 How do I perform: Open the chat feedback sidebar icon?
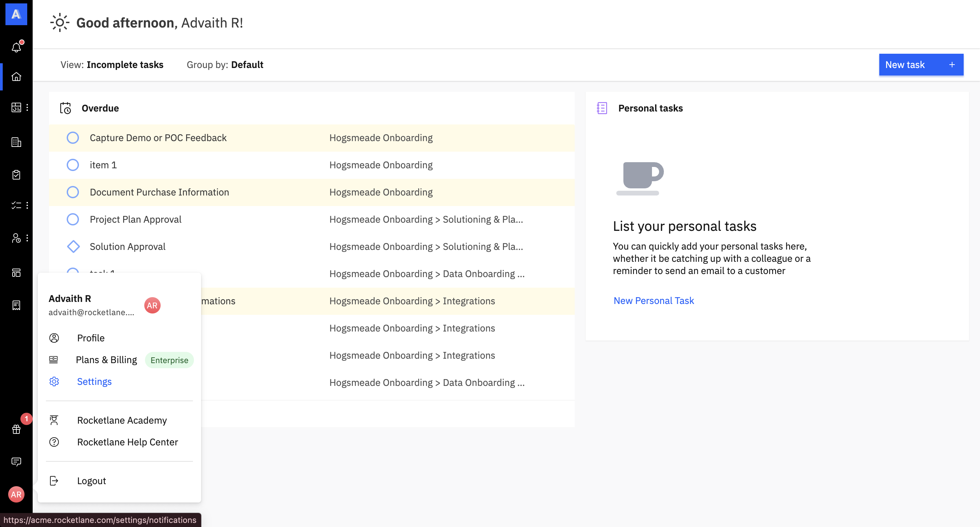(x=16, y=462)
